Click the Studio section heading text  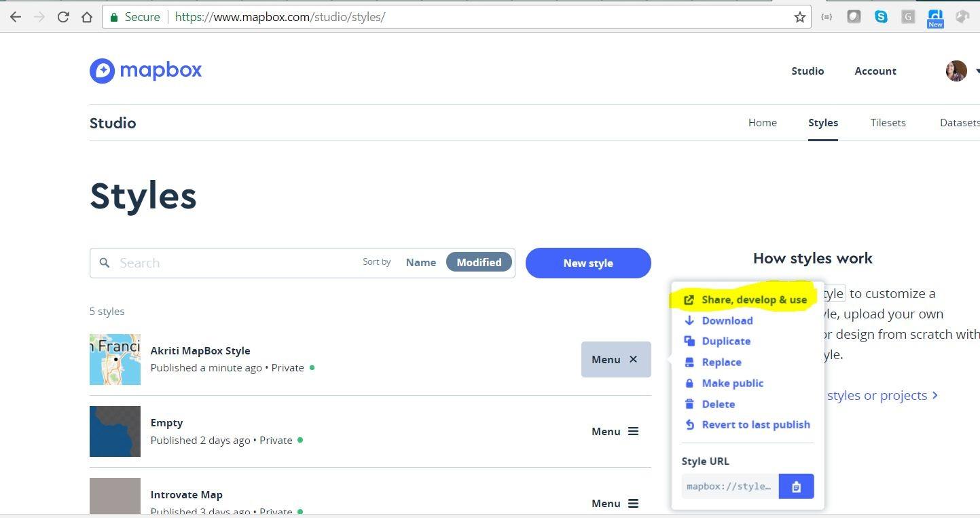[x=113, y=123]
